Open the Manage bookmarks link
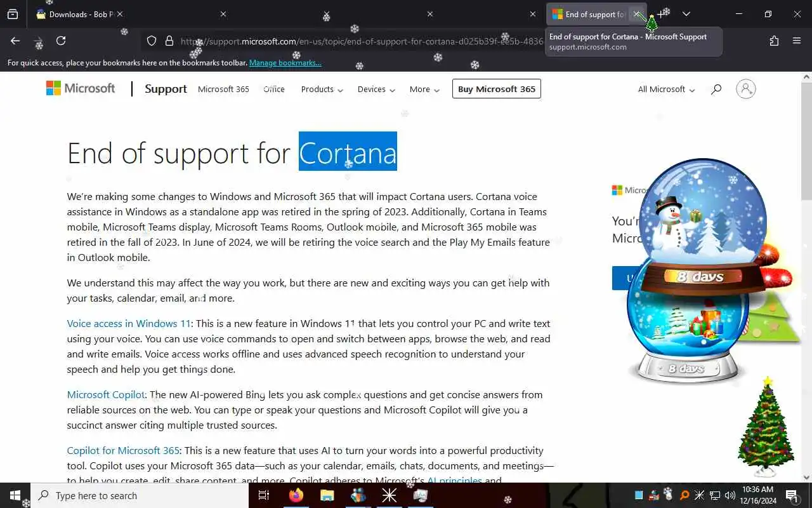The height and width of the screenshot is (508, 812). point(285,63)
